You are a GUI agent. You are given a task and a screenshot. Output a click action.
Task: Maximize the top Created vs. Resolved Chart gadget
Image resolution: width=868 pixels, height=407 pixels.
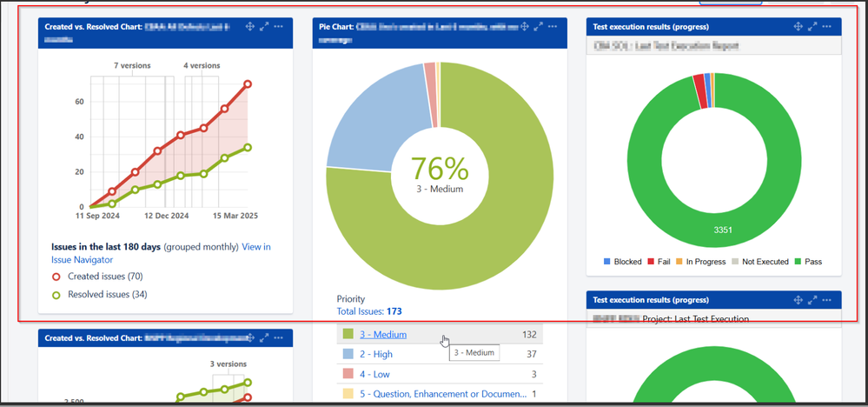click(264, 27)
